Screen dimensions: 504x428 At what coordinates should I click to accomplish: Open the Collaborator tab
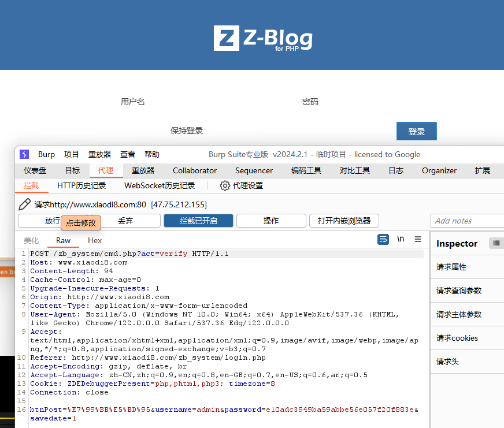click(x=195, y=170)
